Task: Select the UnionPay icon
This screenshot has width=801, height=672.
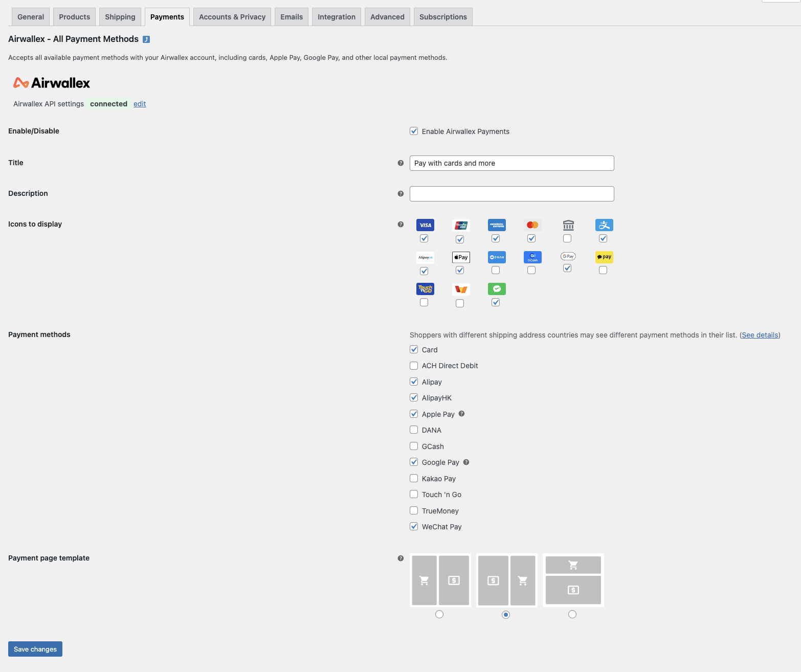Action: click(x=460, y=225)
